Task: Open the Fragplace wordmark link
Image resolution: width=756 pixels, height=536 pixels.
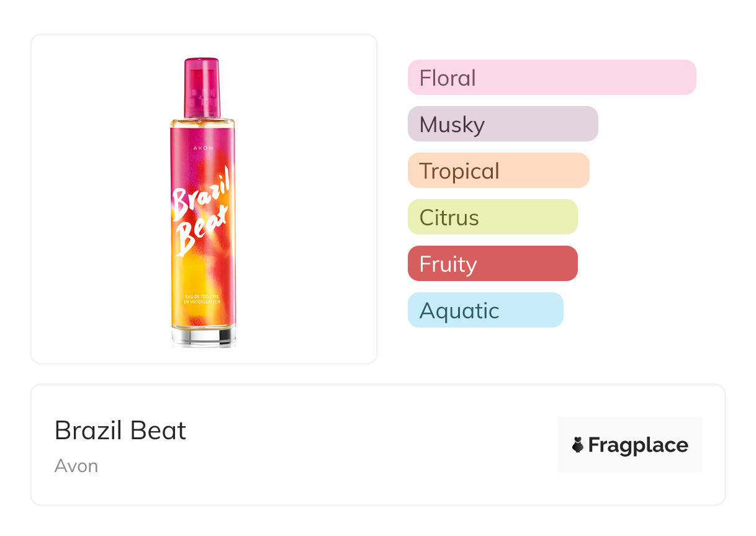Action: (638, 445)
